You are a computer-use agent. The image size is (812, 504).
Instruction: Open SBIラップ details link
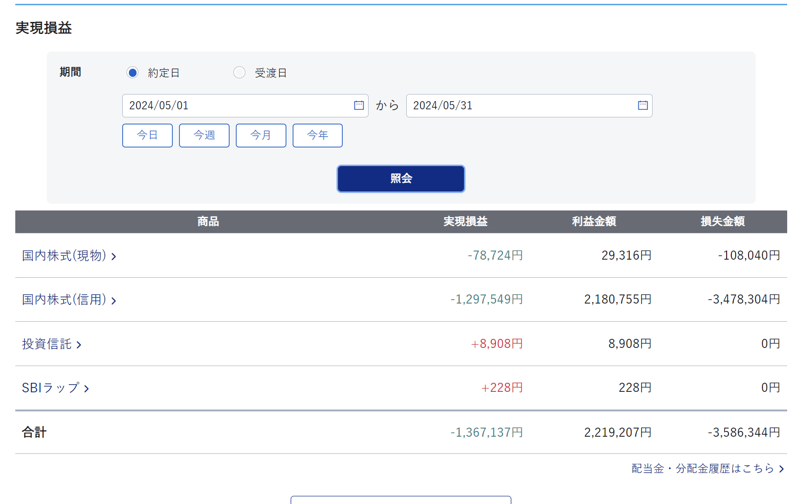[x=56, y=388]
